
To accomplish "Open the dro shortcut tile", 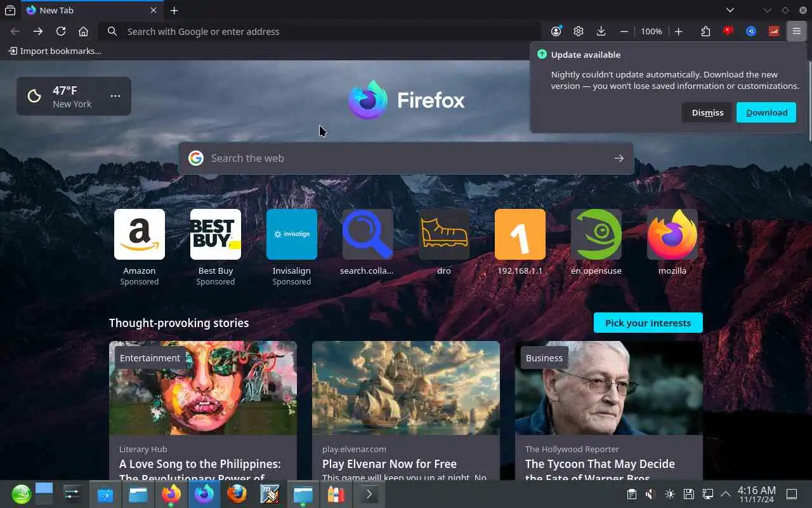I will [x=444, y=242].
